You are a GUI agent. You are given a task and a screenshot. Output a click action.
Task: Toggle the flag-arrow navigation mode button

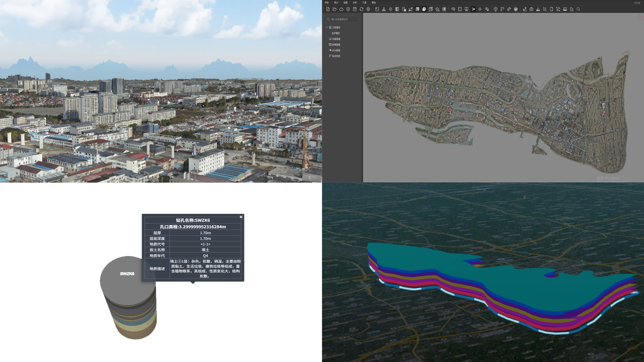click(473, 9)
